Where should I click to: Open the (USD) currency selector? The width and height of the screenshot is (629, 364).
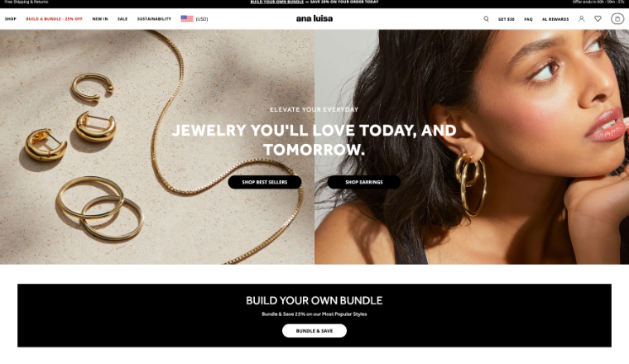(x=202, y=19)
